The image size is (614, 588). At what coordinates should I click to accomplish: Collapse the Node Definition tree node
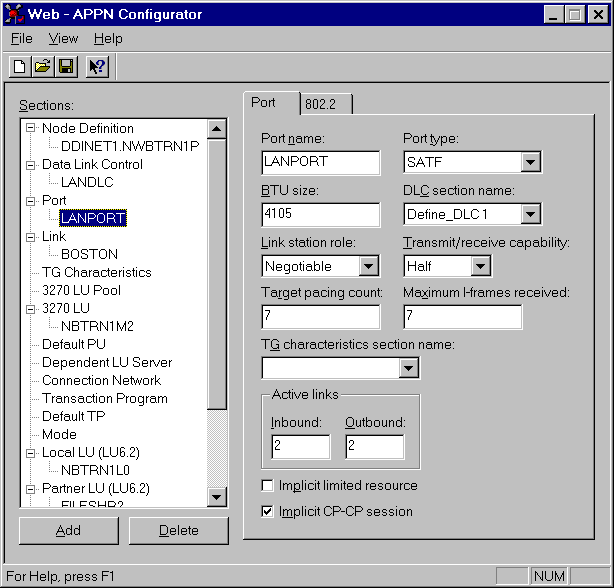point(31,128)
